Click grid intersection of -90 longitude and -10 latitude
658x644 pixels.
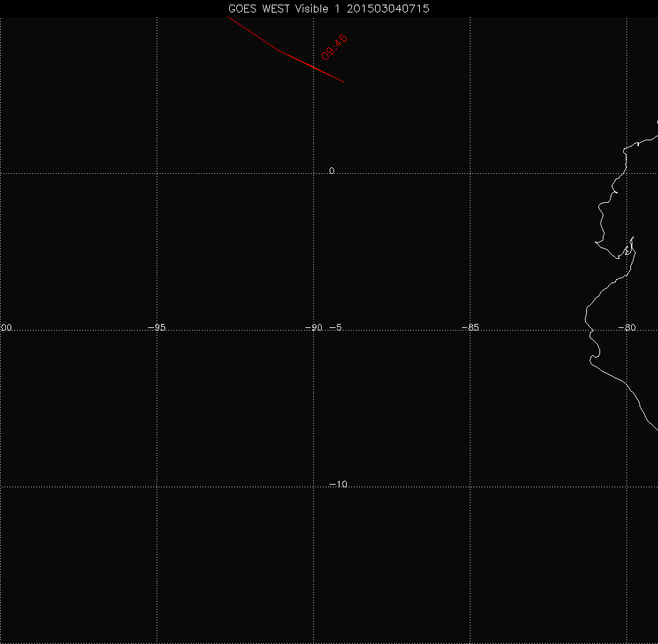[x=314, y=487]
